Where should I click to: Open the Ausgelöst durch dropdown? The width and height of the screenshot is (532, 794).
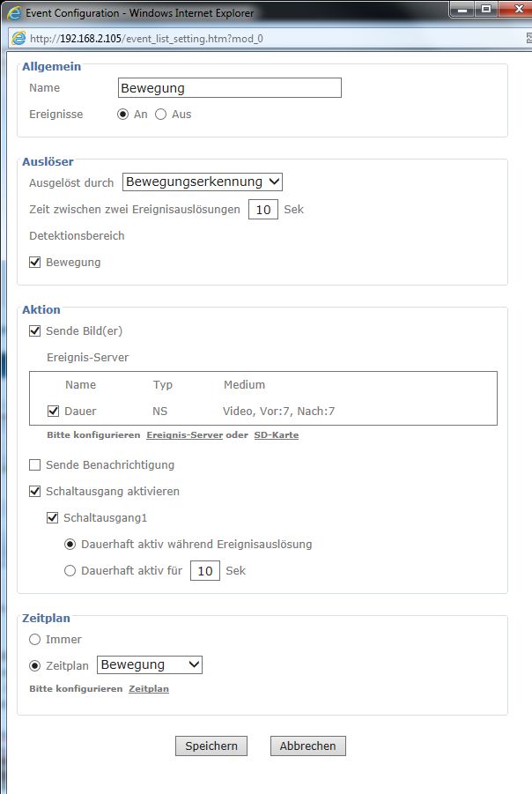pos(203,182)
